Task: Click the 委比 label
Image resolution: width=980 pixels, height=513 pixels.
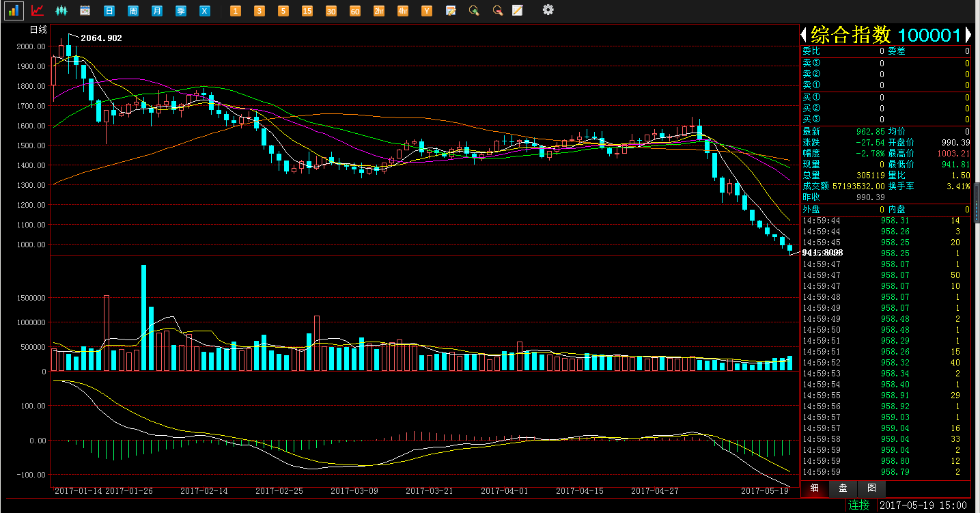Action: click(x=811, y=51)
